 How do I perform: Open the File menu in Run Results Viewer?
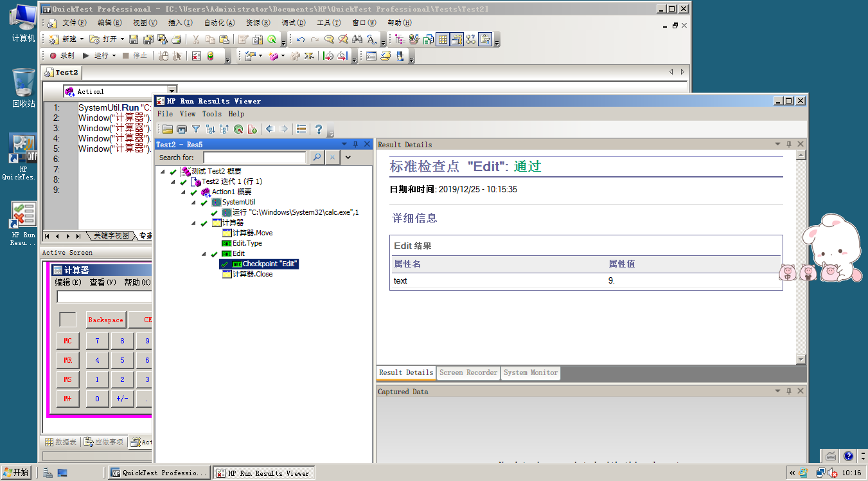click(x=165, y=114)
